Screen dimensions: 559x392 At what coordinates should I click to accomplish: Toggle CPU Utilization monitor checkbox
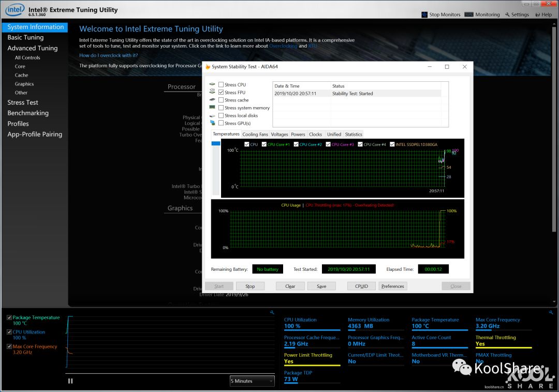tap(9, 332)
